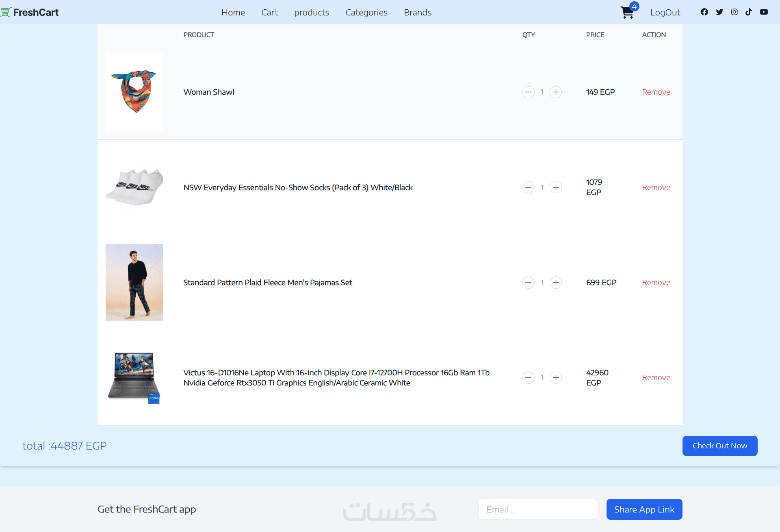Open the Brands menu item
Screen dimensions: 780x532
point(417,12)
